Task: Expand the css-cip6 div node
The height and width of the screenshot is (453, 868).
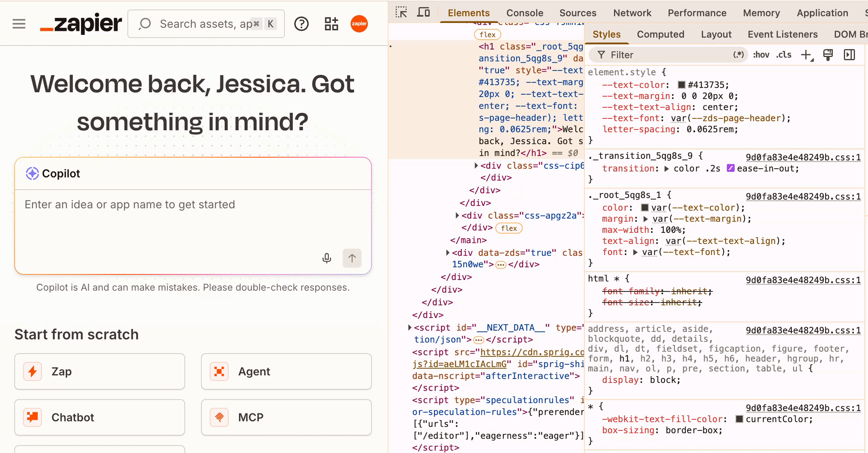Action: click(x=476, y=166)
